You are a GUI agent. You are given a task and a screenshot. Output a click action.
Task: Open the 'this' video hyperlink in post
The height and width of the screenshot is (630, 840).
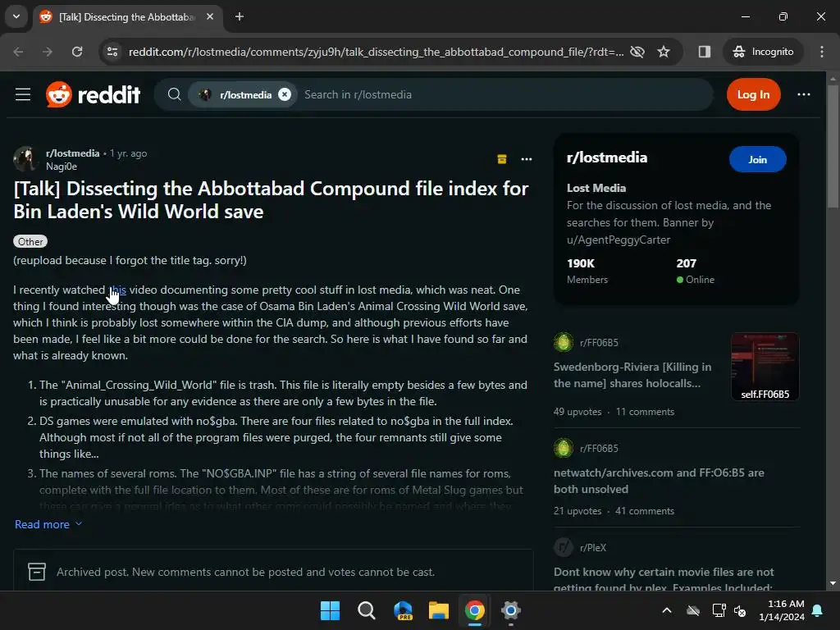pos(118,290)
